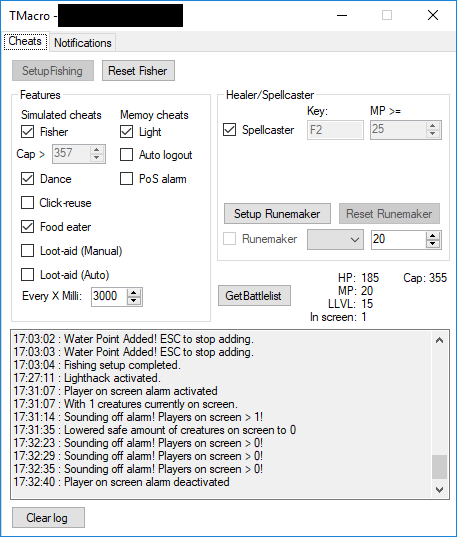The height and width of the screenshot is (537, 457).
Task: Click the Cap spinner up arrow
Action: click(x=97, y=150)
